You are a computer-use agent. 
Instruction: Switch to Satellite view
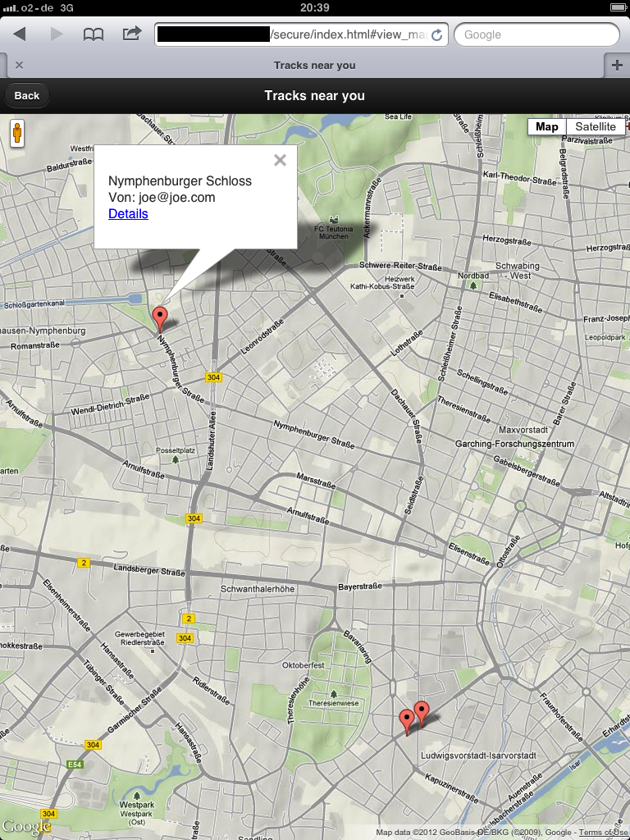[596, 126]
